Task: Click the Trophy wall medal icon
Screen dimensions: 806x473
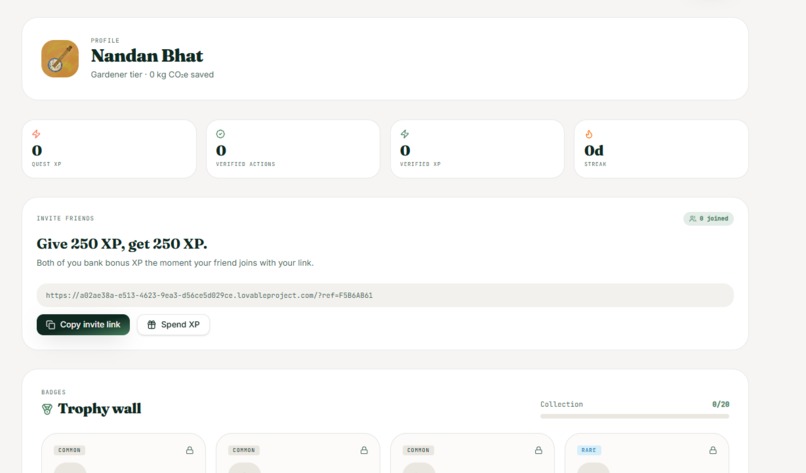Action: point(47,409)
